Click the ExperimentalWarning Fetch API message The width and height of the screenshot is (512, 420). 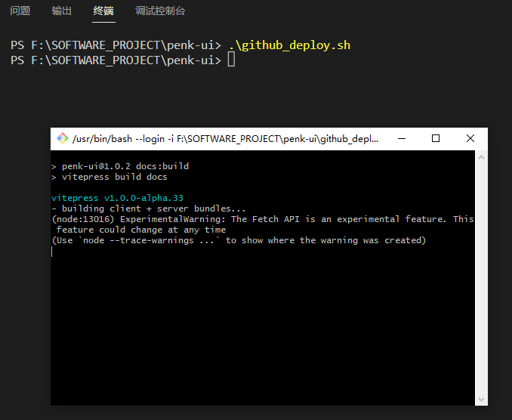[263, 224]
